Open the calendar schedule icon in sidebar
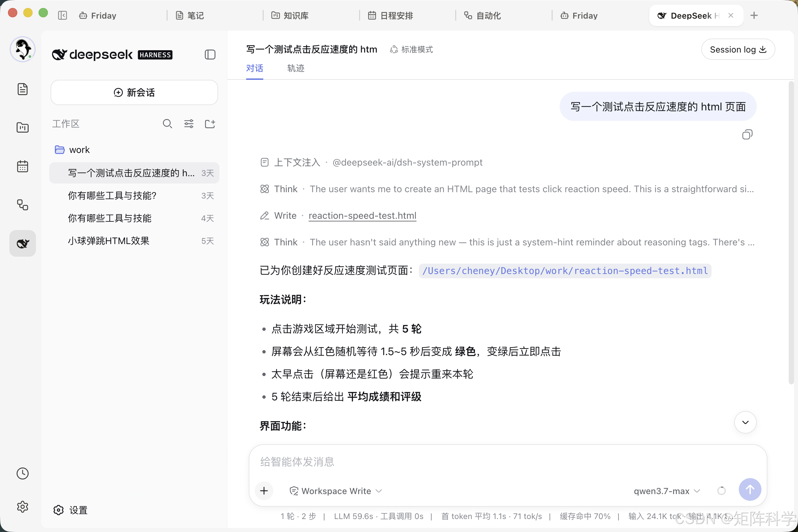Viewport: 798px width, 532px height. [22, 166]
